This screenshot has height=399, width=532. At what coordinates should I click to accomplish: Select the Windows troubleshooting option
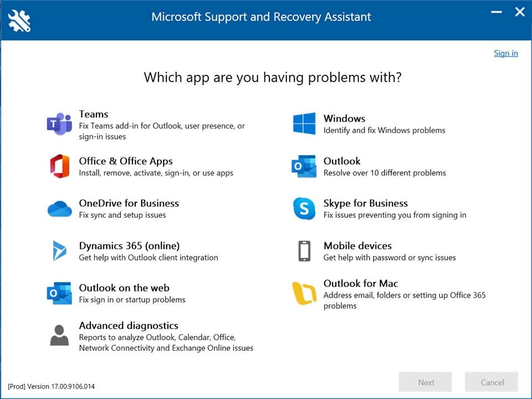(344, 118)
